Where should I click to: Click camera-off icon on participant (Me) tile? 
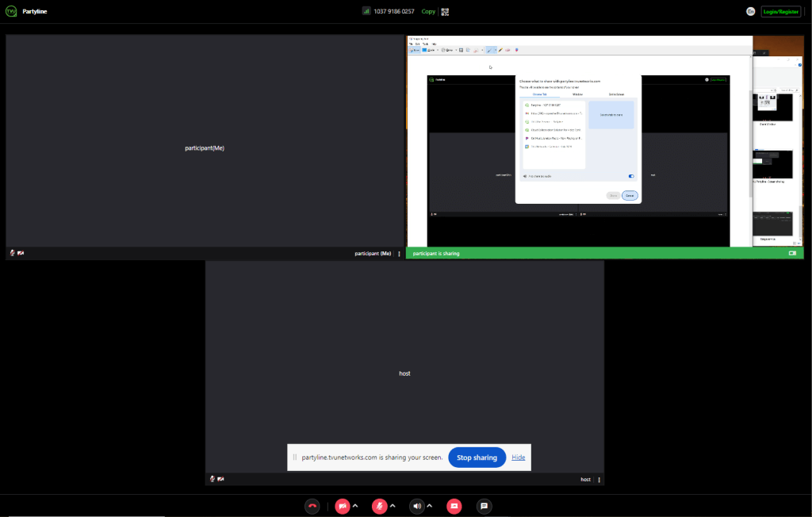[21, 253]
